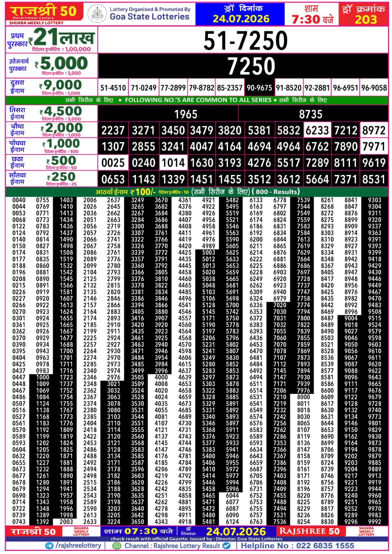Select second prize number 91-8520
This screenshot has width=392, height=554.
pyautogui.click(x=289, y=88)
